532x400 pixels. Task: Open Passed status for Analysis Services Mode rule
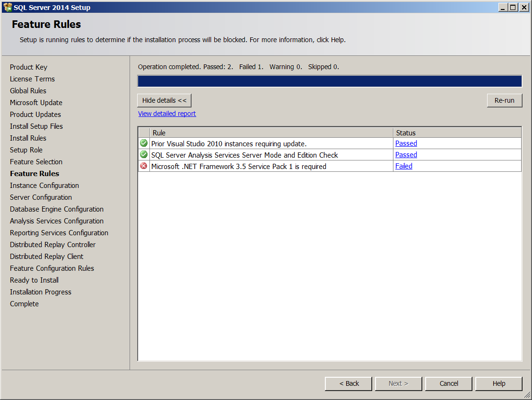click(406, 155)
